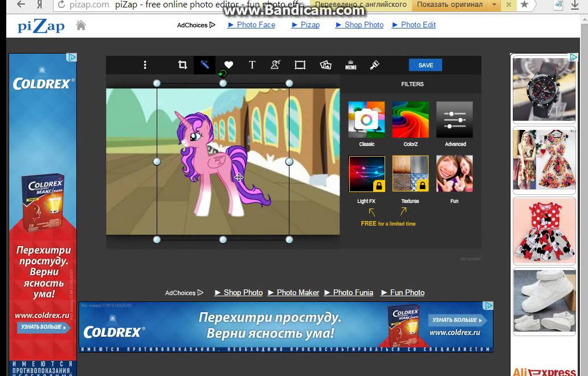Choose the Fun filter category
The width and height of the screenshot is (588, 376).
(455, 174)
